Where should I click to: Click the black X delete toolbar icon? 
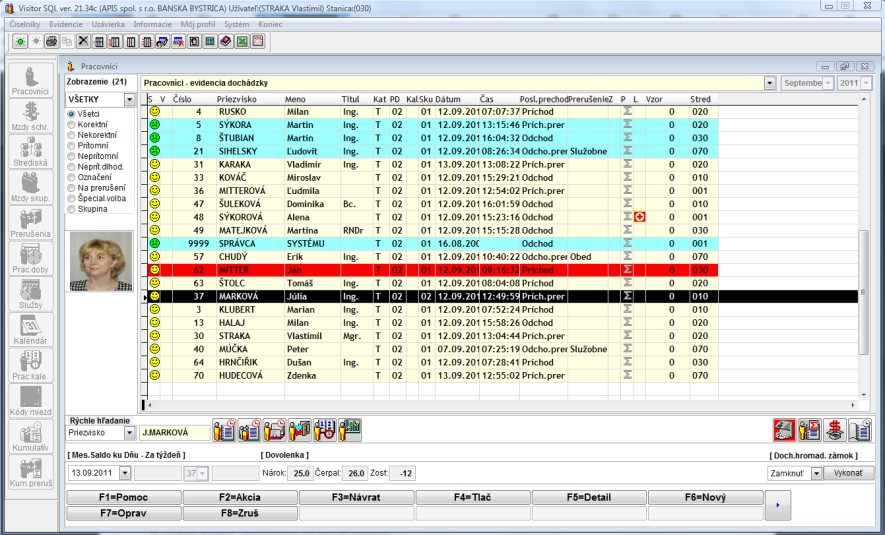[83, 41]
